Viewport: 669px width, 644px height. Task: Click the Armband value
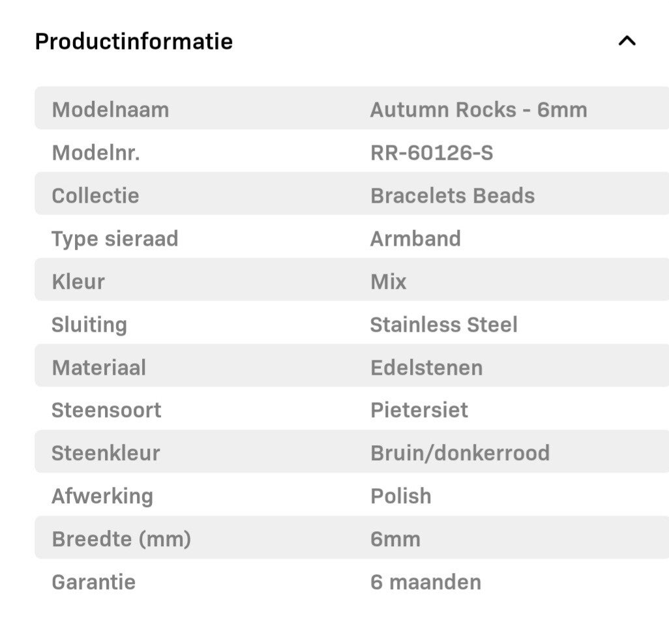click(x=415, y=239)
